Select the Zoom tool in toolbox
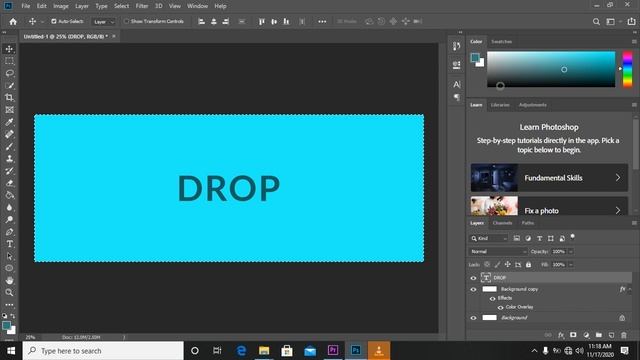640x360 pixels. point(9,293)
